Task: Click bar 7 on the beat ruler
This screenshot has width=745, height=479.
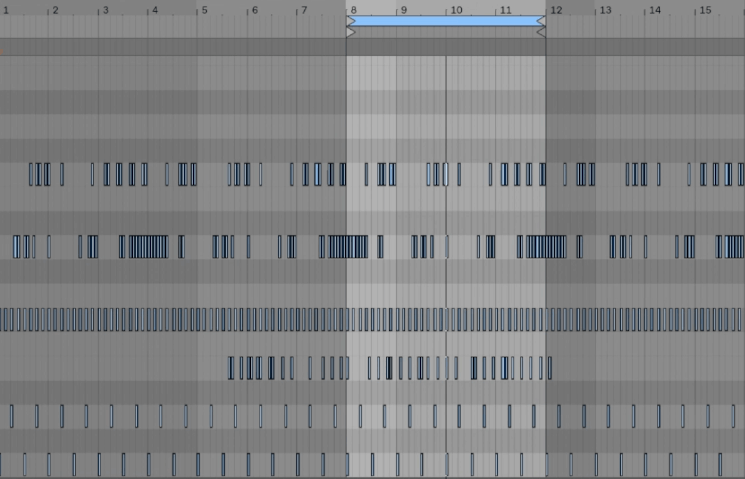Action: point(304,10)
